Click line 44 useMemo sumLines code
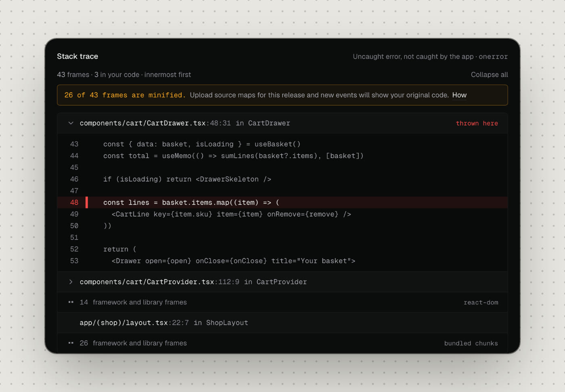This screenshot has width=565, height=392. point(233,156)
